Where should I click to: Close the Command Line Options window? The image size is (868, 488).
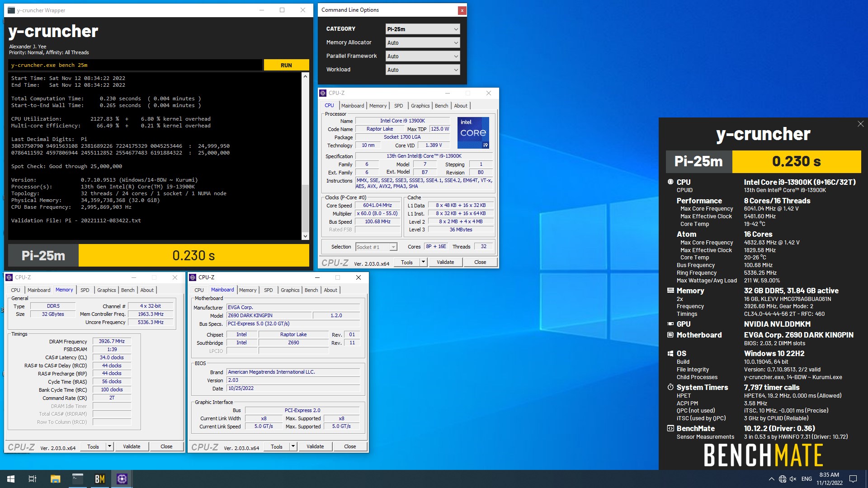[462, 10]
